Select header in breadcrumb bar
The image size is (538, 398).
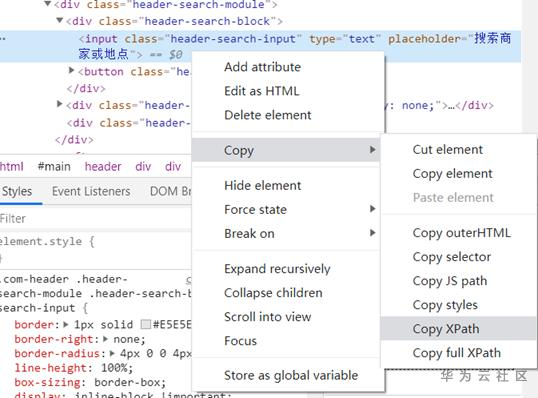[103, 166]
